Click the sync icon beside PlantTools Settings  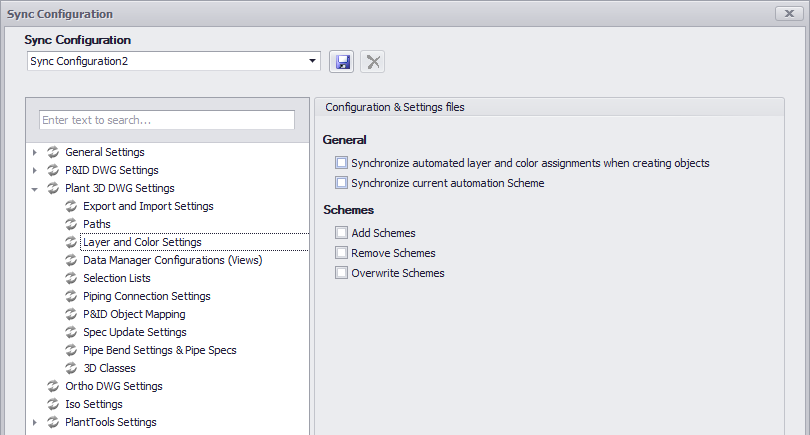[x=53, y=422]
